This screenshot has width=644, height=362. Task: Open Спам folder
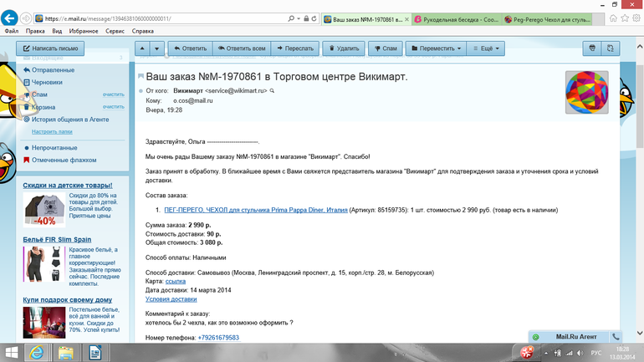click(39, 94)
